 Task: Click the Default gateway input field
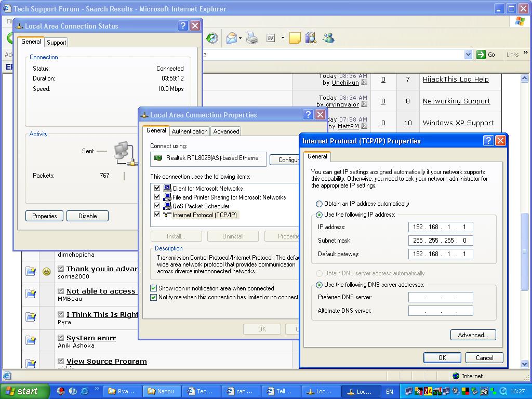click(441, 254)
